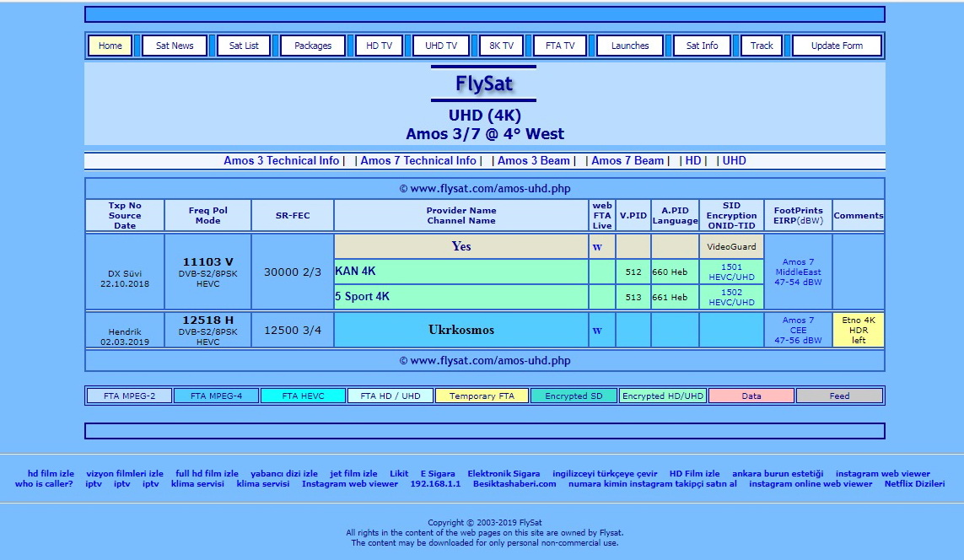This screenshot has width=964, height=560.
Task: Click the FTA MPEG-4 legend swatch
Action: point(216,396)
